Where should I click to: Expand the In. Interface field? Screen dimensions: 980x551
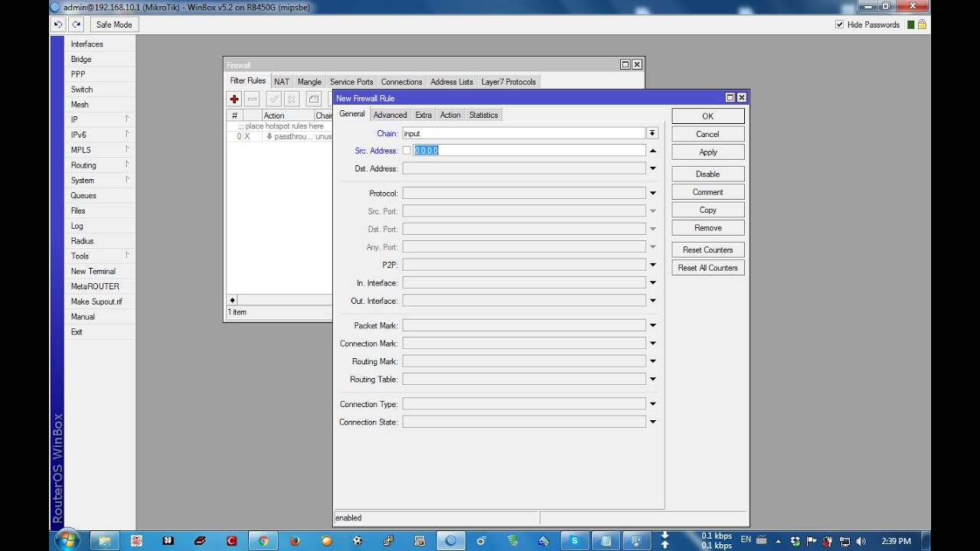point(653,282)
